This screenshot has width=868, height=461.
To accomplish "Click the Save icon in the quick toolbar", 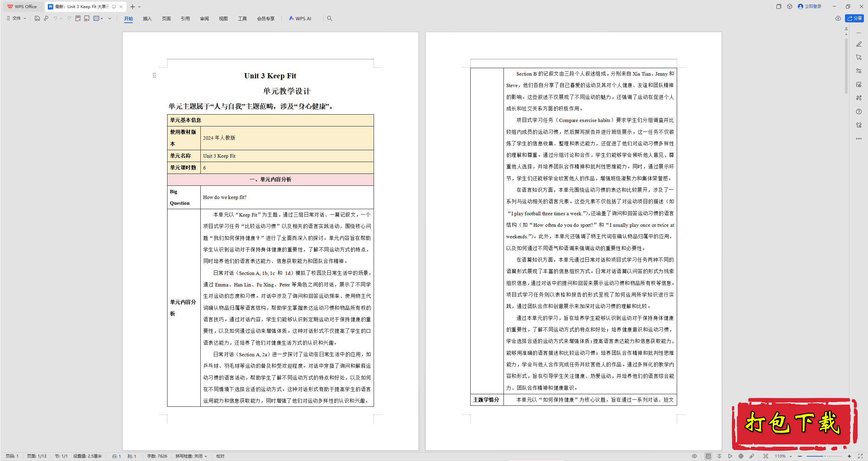I will pos(37,18).
